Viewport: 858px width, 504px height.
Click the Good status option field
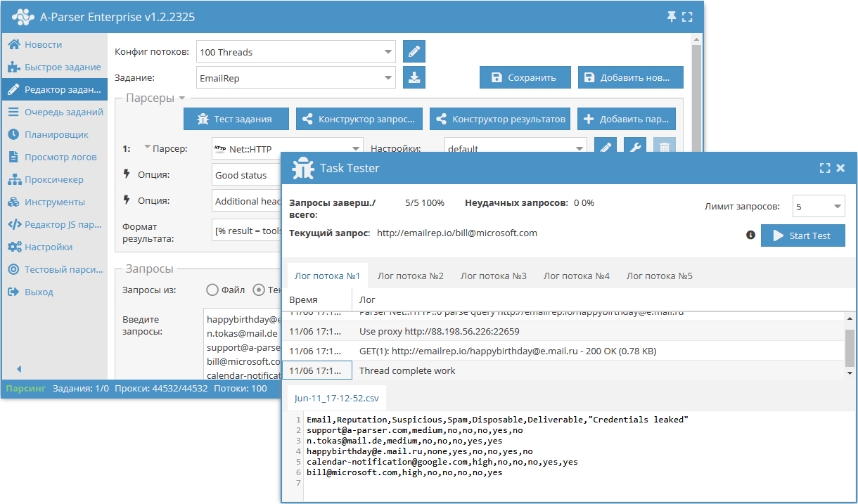247,175
